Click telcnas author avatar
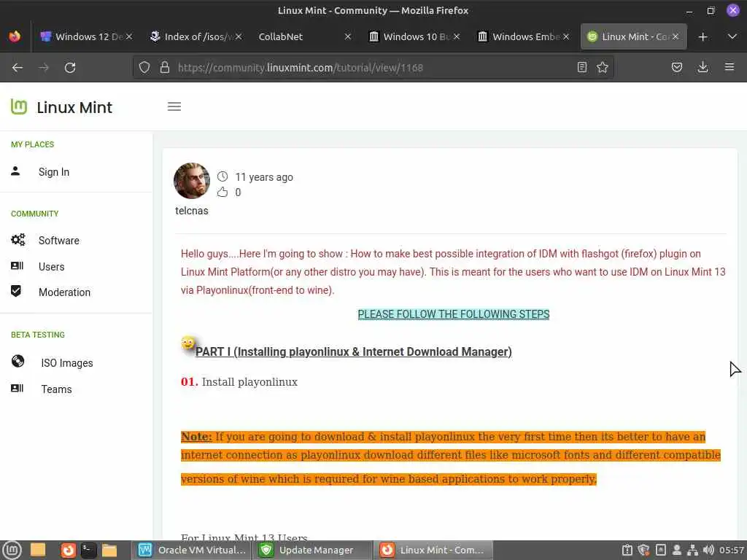The height and width of the screenshot is (560, 747). 192,181
